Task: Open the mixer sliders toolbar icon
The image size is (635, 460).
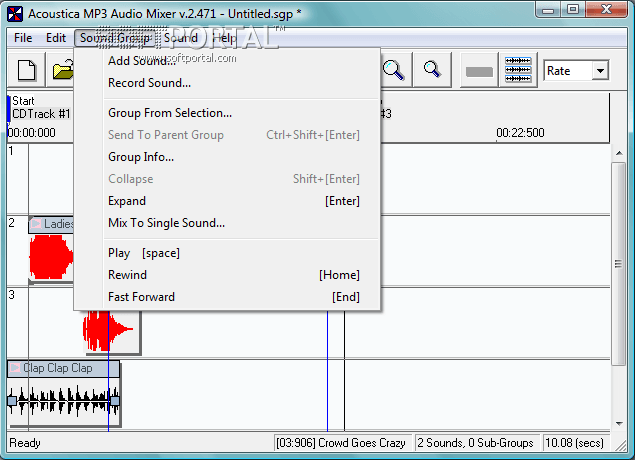Action: tap(518, 70)
